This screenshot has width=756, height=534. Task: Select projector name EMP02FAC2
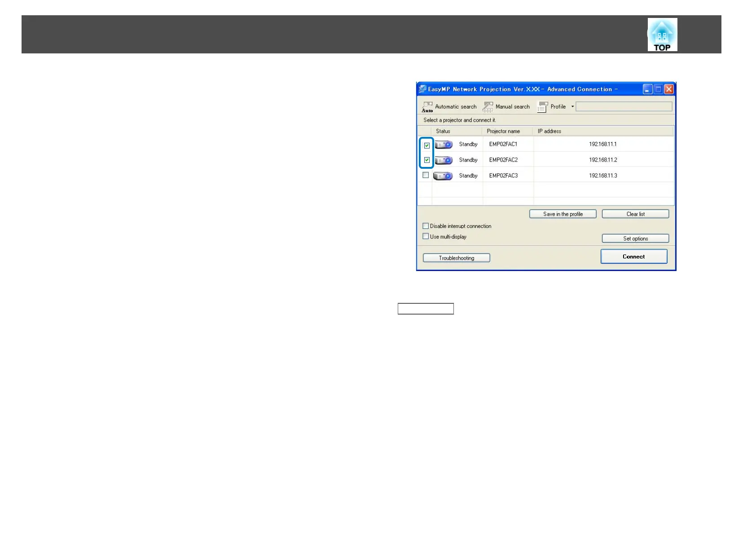tap(503, 160)
